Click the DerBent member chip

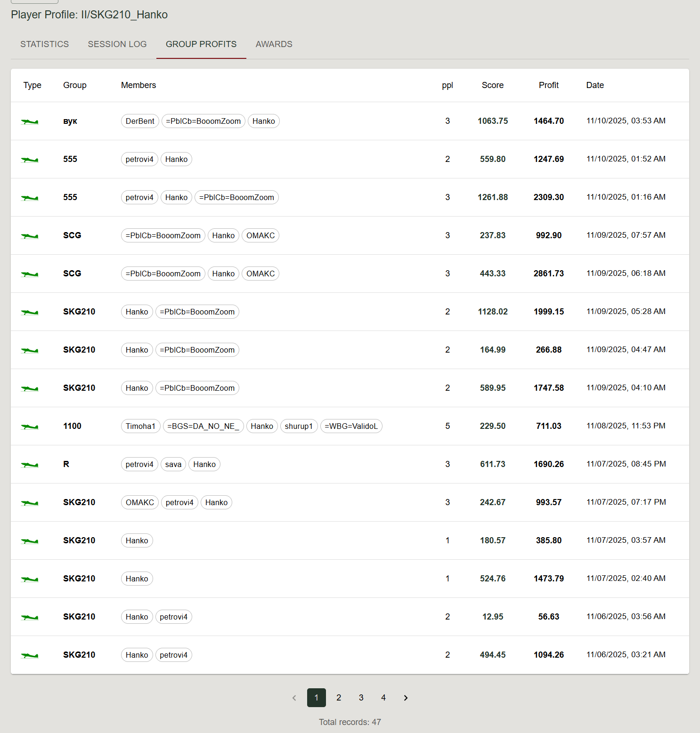click(140, 121)
